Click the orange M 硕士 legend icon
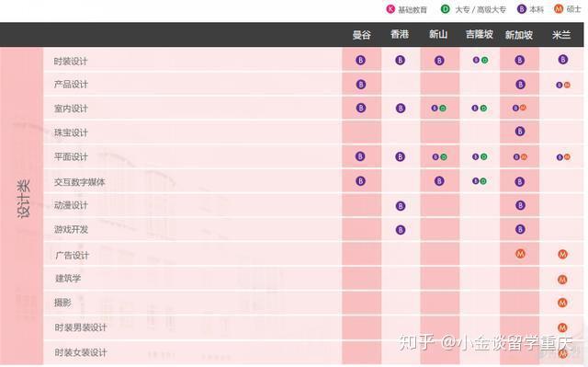Screen dimensions: 588x367 coord(559,9)
